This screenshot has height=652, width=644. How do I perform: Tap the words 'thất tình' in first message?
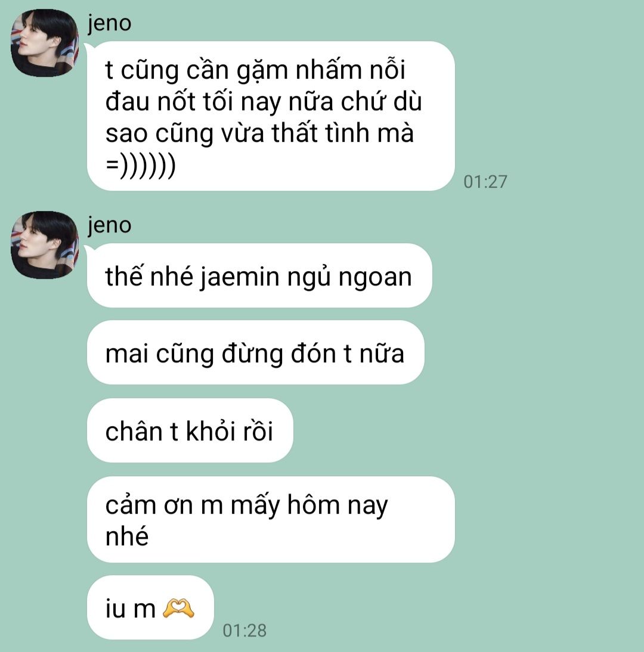320,133
